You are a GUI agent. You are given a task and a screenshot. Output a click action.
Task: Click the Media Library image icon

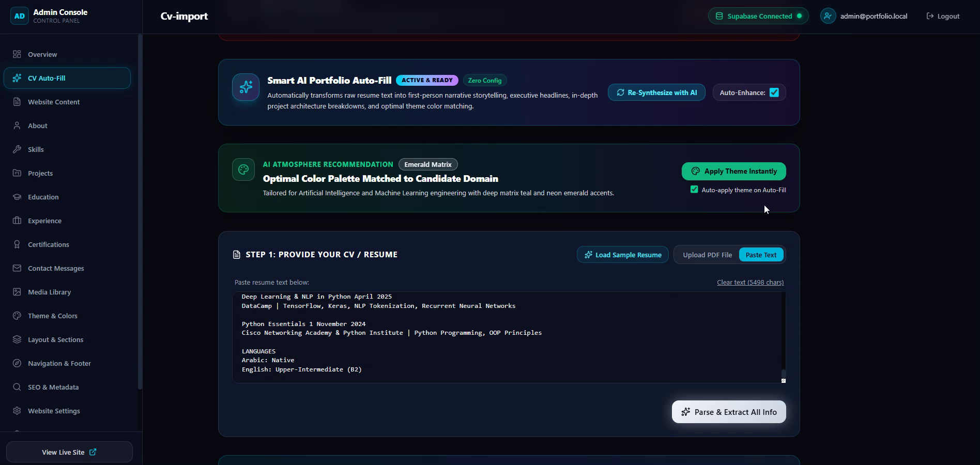click(17, 292)
